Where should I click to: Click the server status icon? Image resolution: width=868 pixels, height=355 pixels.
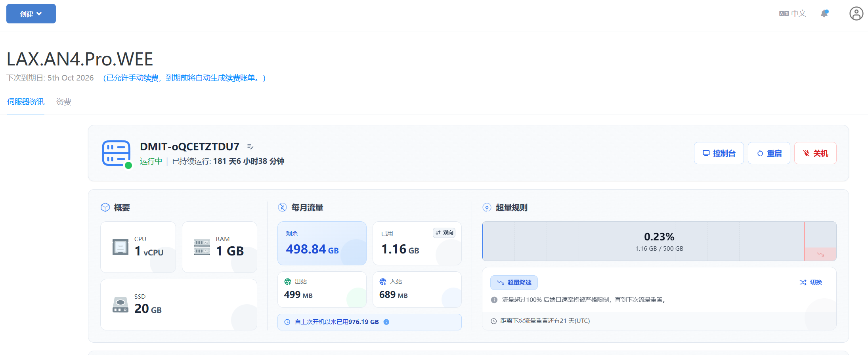(116, 153)
